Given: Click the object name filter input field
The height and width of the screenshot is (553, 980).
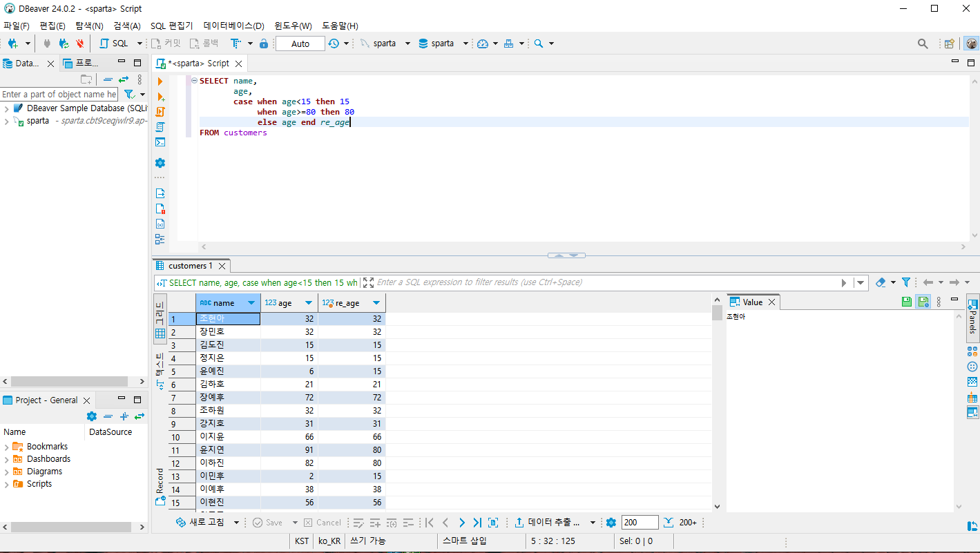Looking at the screenshot, I should pyautogui.click(x=59, y=95).
